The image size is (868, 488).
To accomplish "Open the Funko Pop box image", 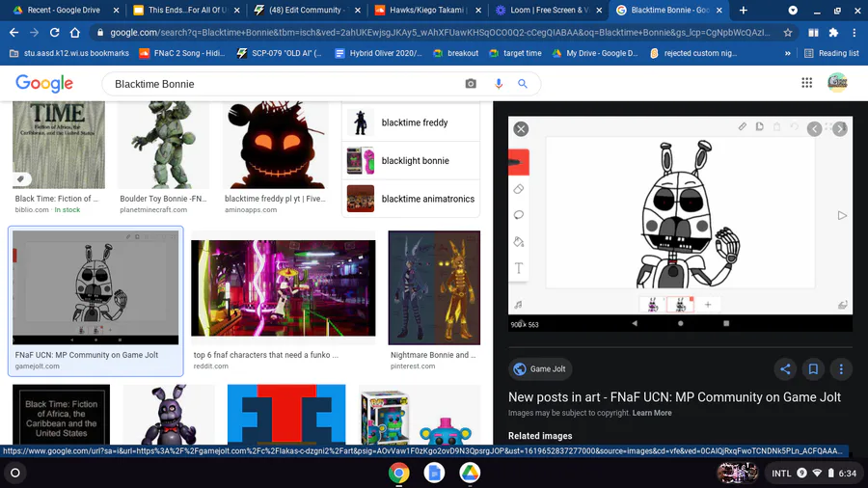I will point(420,415).
